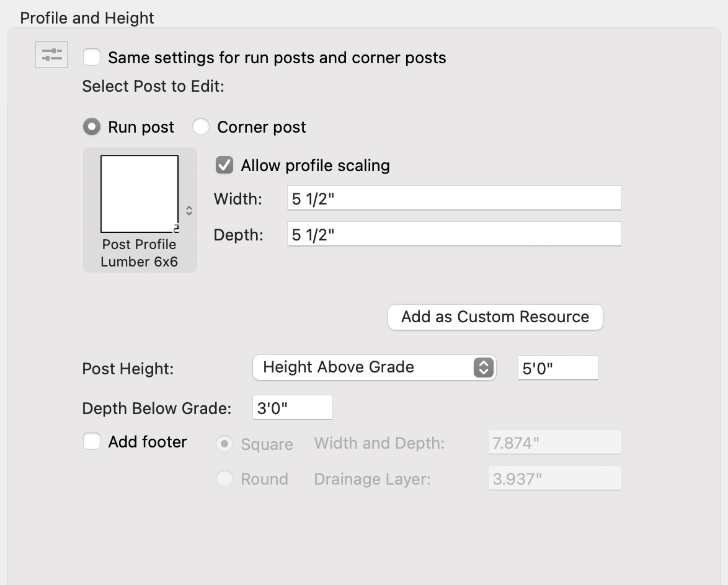Select the Square footer radio option
The image size is (728, 585).
224,444
